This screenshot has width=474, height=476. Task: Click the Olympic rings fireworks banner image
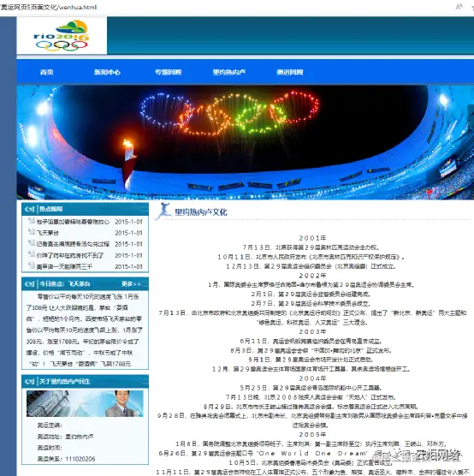(x=246, y=142)
